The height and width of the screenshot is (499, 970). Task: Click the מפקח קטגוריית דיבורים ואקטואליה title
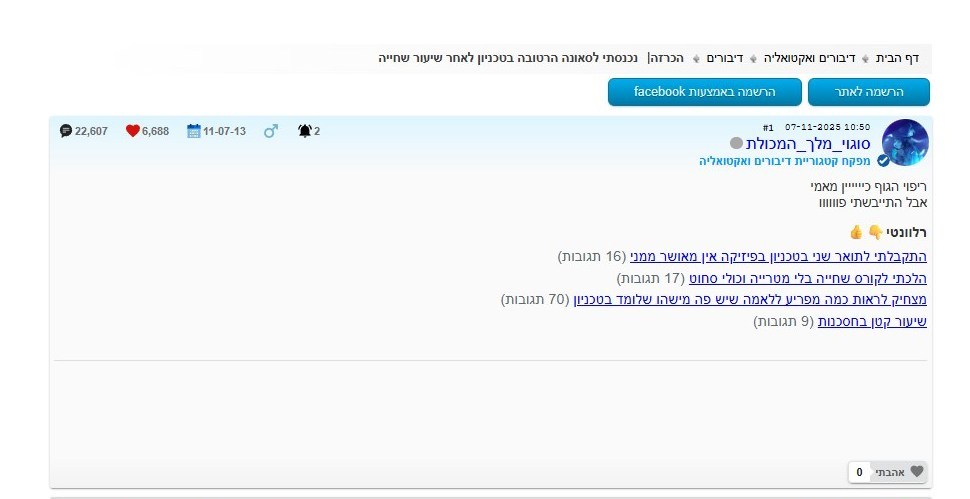[784, 161]
